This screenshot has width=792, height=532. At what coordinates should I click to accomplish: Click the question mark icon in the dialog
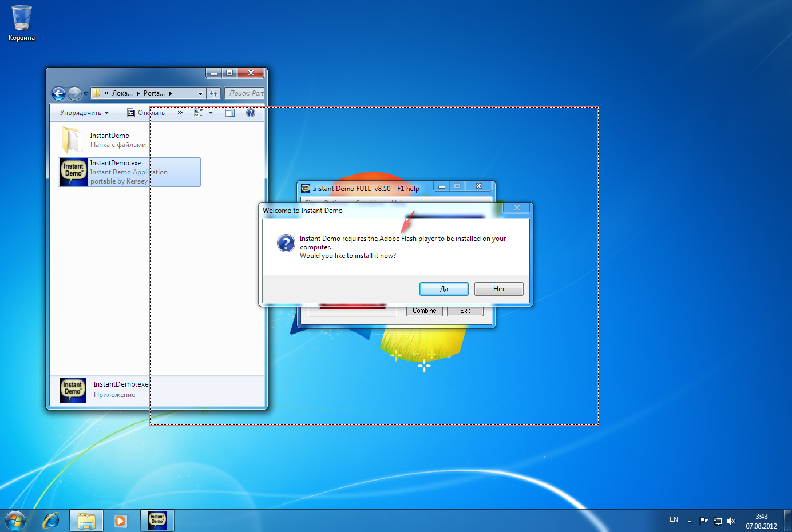[x=286, y=243]
